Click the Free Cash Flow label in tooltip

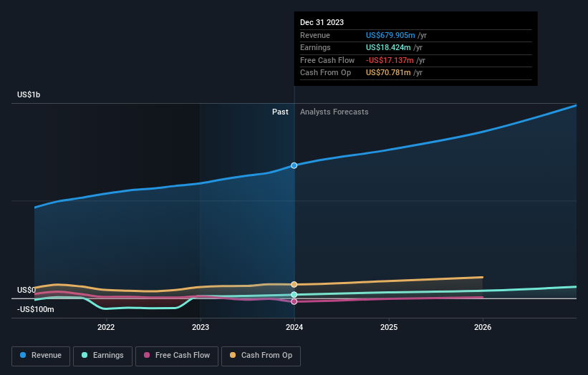[327, 60]
